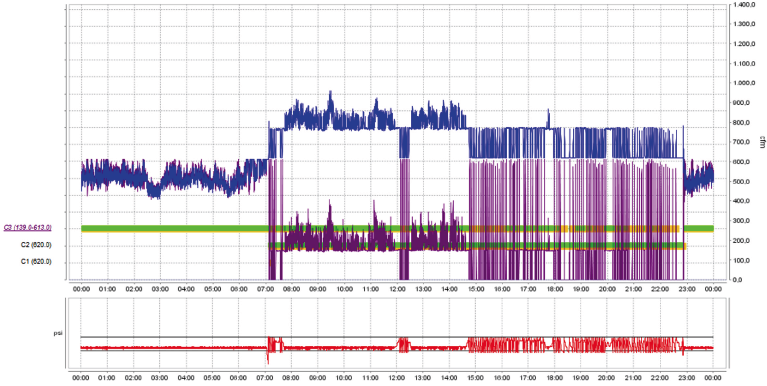Open the underlined C3 (139.0-613.0) compressor link
This screenshot has width=767, height=386.
pos(28,228)
